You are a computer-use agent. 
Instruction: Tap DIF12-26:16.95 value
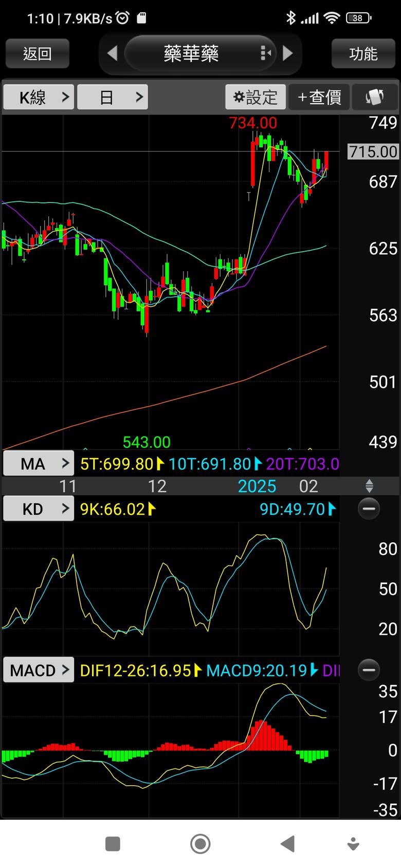(136, 670)
